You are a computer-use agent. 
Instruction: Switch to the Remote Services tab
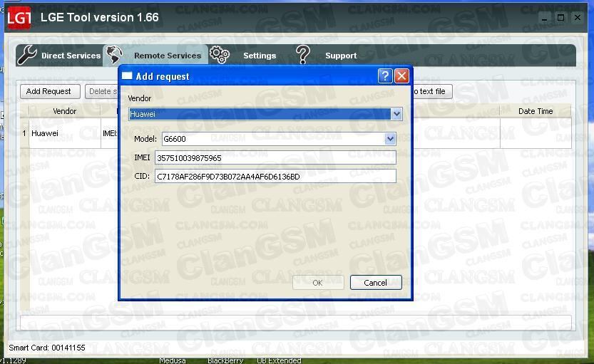pos(155,56)
